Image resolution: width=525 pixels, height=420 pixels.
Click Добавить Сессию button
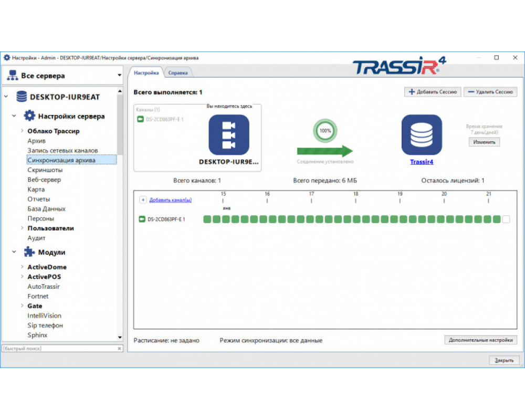[x=433, y=92]
